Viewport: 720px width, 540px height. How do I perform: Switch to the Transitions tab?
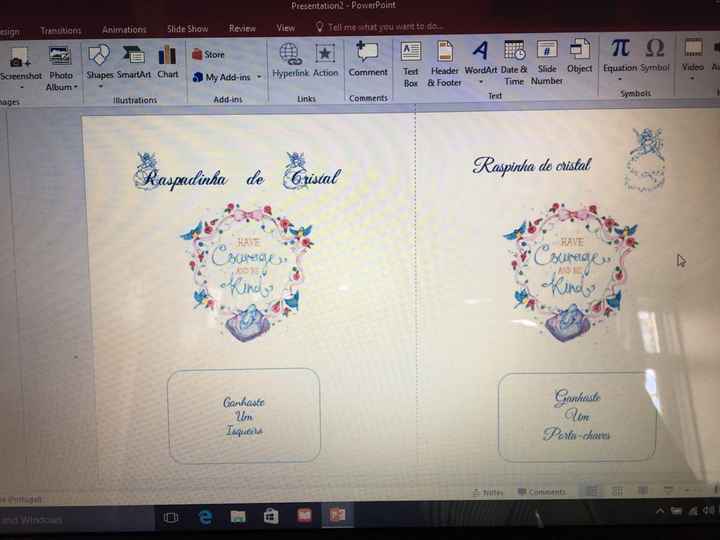pyautogui.click(x=61, y=31)
